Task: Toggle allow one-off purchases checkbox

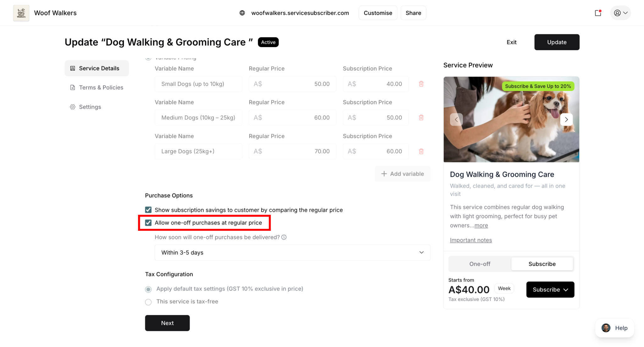Action: click(x=148, y=223)
